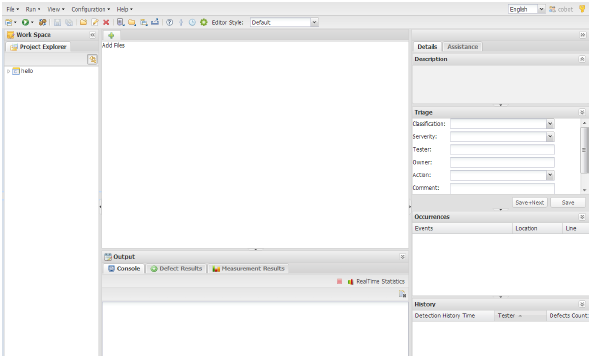Screen dimensions: 589x361
Task: Click the blue pin toolbar icon
Action: [x=181, y=23]
